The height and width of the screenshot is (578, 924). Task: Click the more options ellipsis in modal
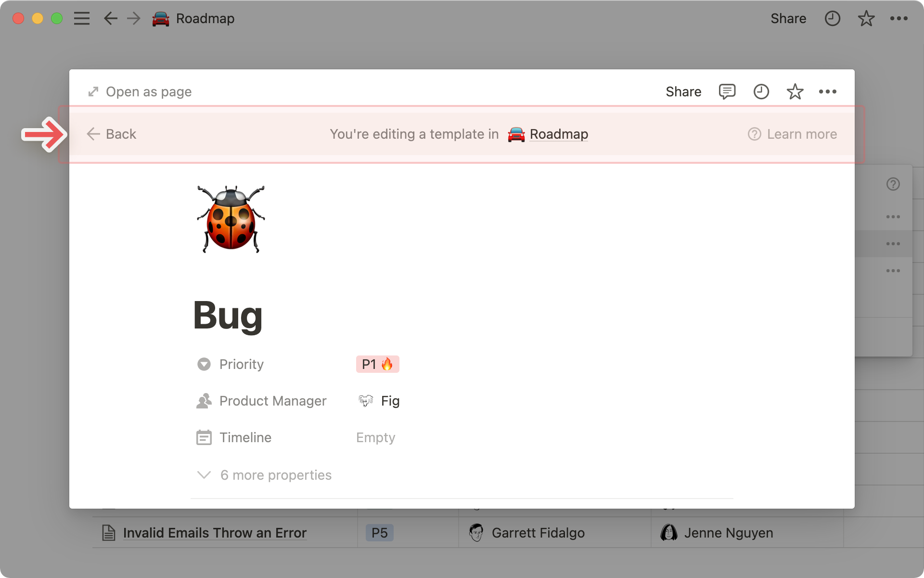pos(828,91)
